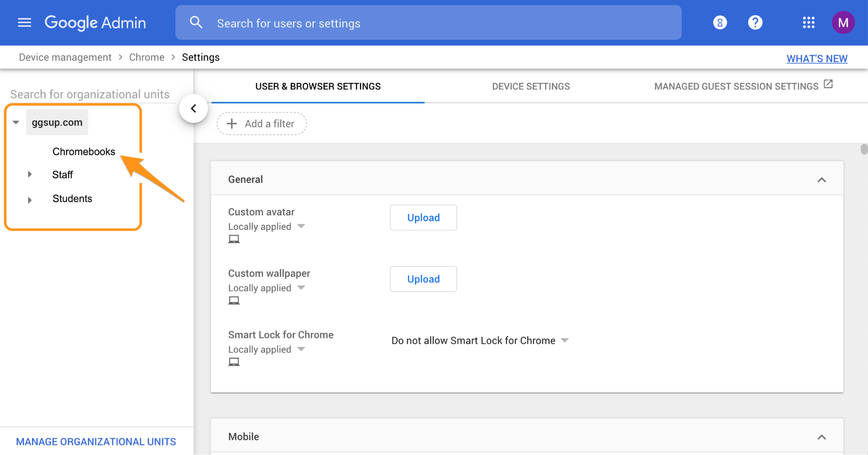The image size is (868, 455).
Task: Open the hamburger main menu
Action: pos(24,23)
